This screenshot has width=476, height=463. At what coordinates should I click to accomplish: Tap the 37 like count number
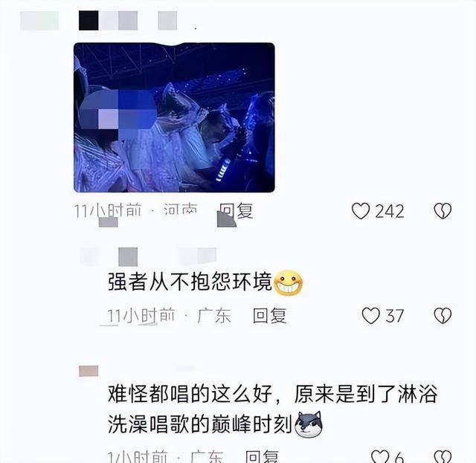(394, 316)
